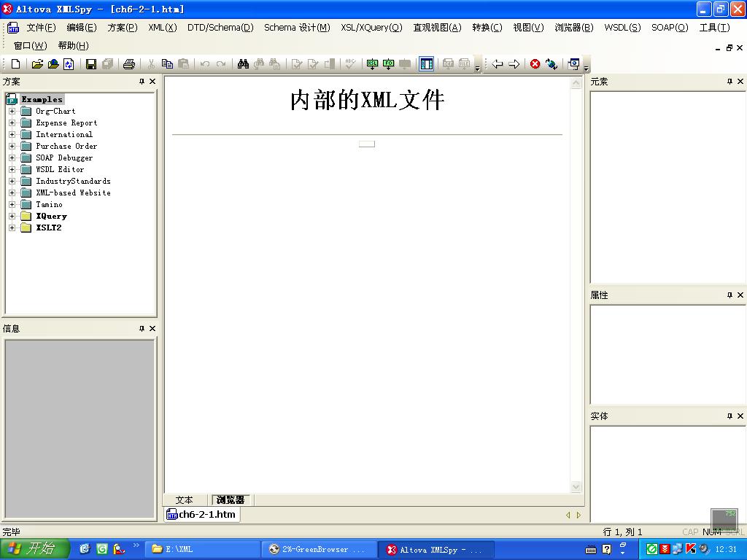Click the Print toolbar icon
The image size is (747, 560).
pos(129,64)
